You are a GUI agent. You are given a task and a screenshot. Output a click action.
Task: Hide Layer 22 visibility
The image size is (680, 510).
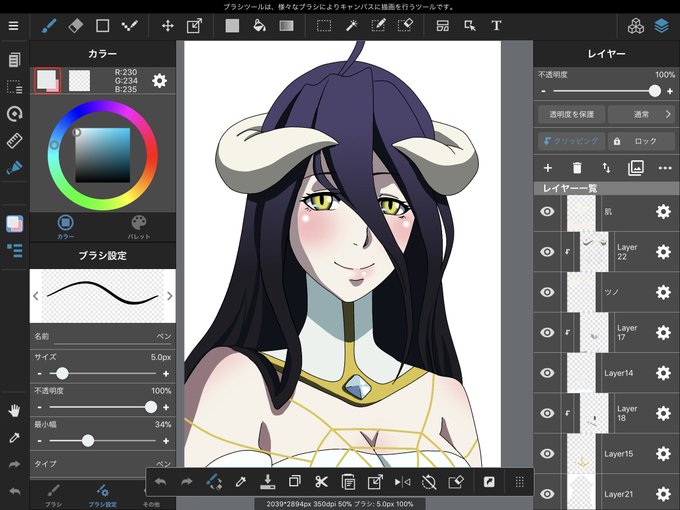[x=547, y=252]
